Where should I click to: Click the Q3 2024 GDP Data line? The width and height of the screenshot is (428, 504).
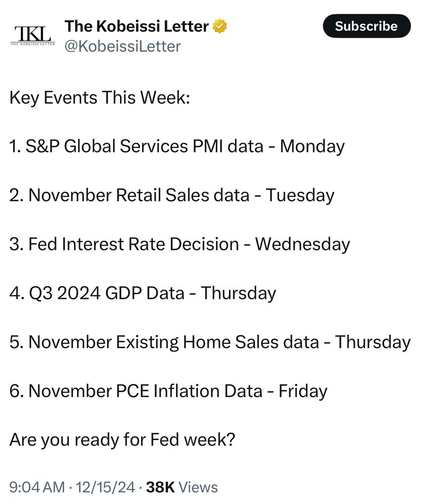pos(143,293)
